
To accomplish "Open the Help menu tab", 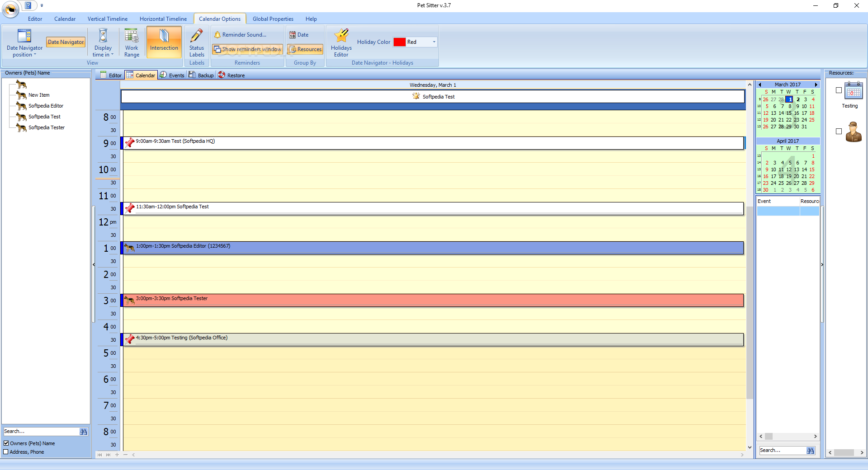I will pyautogui.click(x=311, y=19).
